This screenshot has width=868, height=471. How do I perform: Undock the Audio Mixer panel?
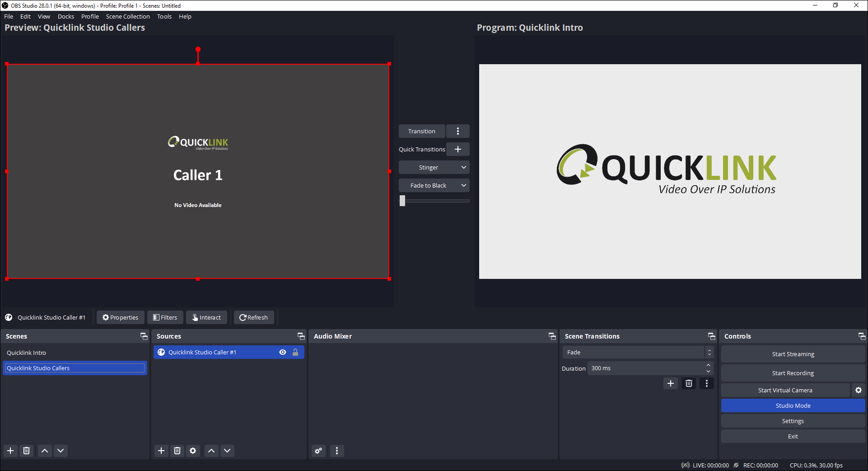[552, 336]
